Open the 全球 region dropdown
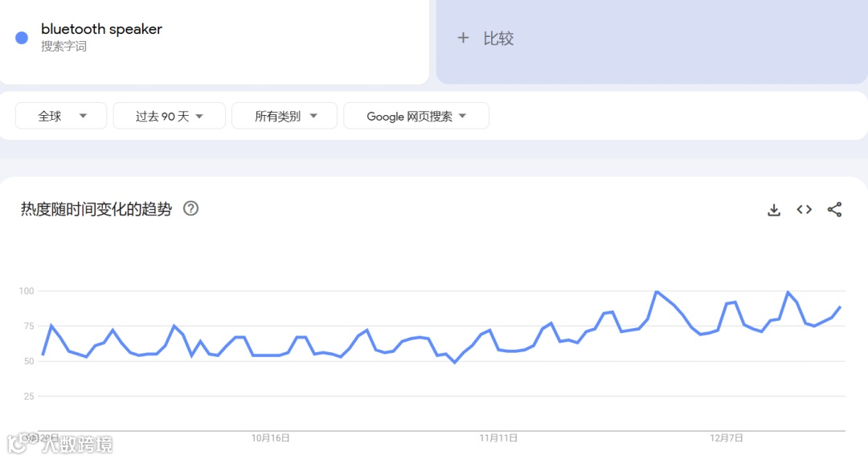Image resolution: width=868 pixels, height=460 pixels. [61, 116]
